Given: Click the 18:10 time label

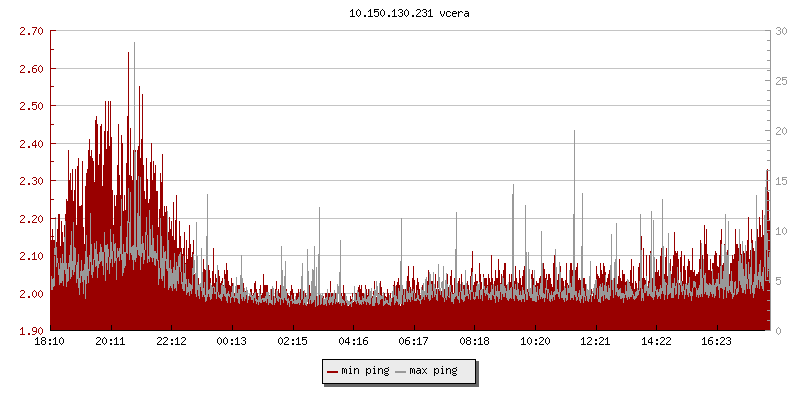Looking at the screenshot, I should [x=50, y=342].
